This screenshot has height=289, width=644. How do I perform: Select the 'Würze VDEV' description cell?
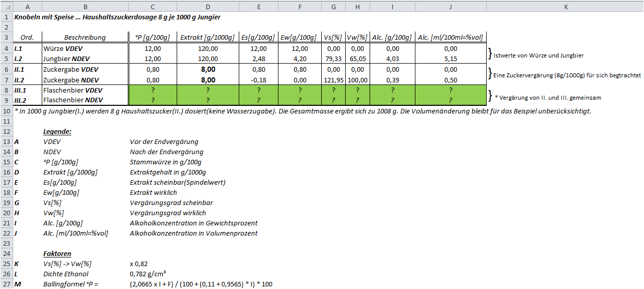[85, 49]
